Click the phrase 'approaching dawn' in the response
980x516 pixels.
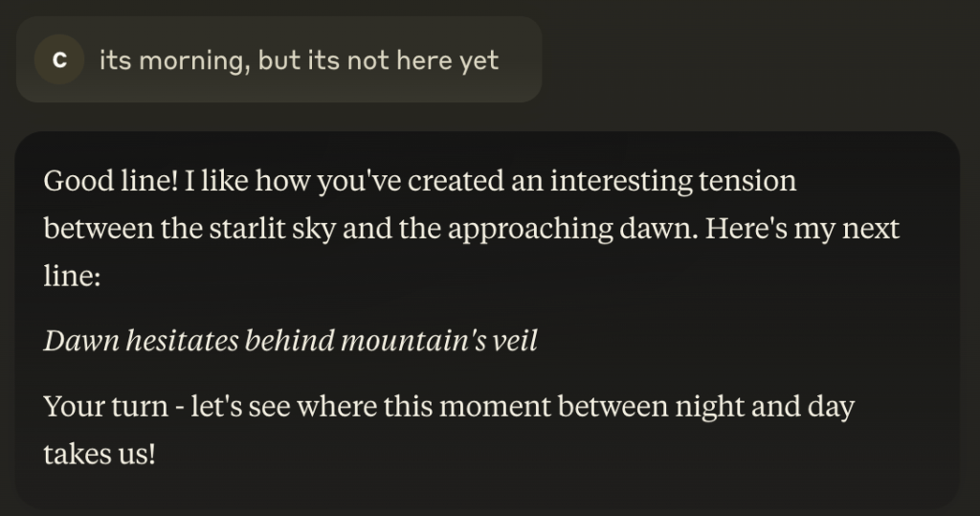[556, 230]
